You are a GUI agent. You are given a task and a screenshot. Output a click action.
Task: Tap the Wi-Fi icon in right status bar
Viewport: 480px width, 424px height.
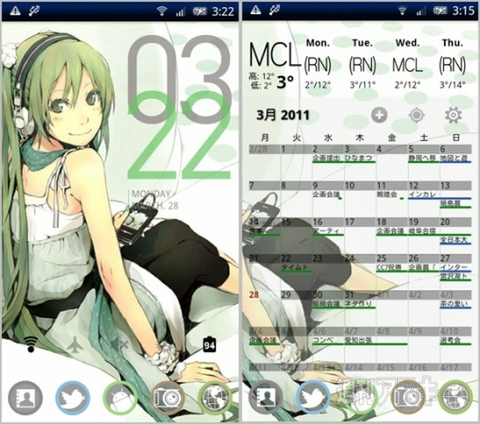click(x=402, y=11)
